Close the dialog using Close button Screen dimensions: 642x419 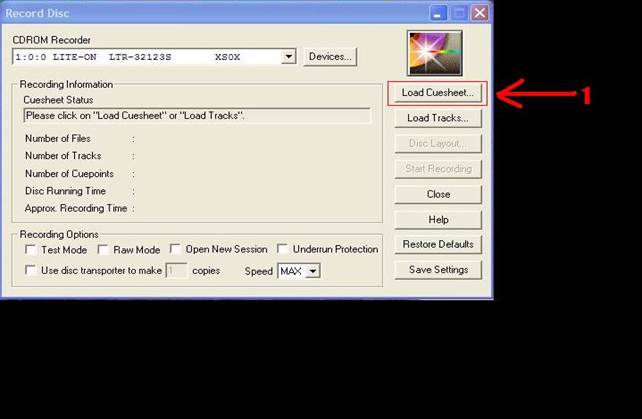pos(437,194)
